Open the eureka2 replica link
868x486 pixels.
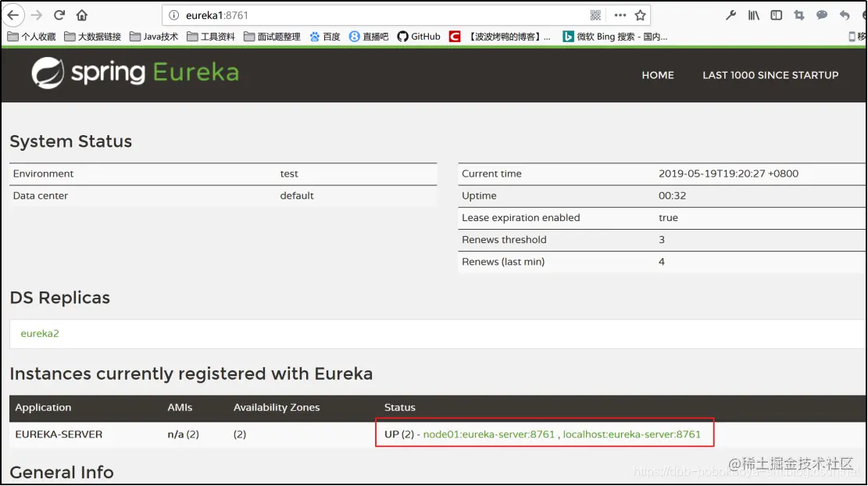pos(40,333)
